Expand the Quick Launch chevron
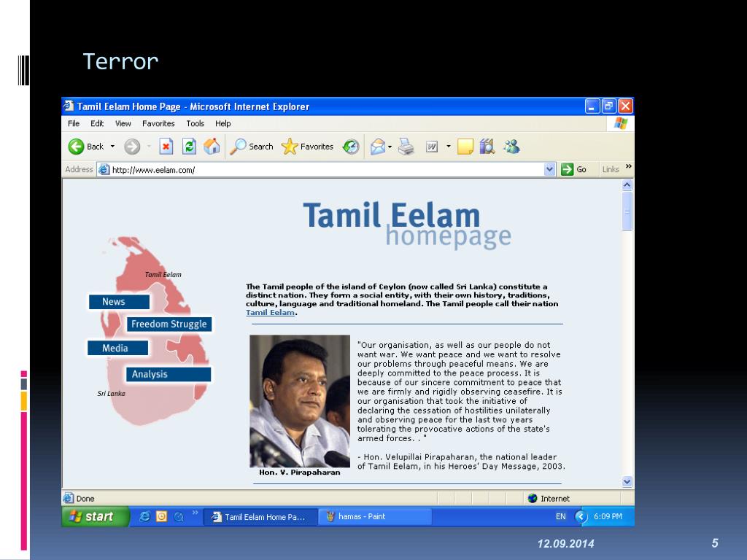747x560 pixels. pos(195,513)
